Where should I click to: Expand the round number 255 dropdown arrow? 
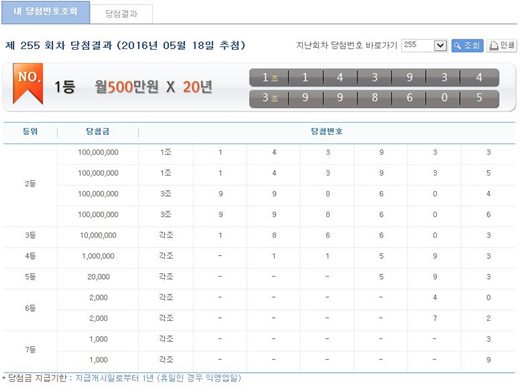pyautogui.click(x=440, y=45)
